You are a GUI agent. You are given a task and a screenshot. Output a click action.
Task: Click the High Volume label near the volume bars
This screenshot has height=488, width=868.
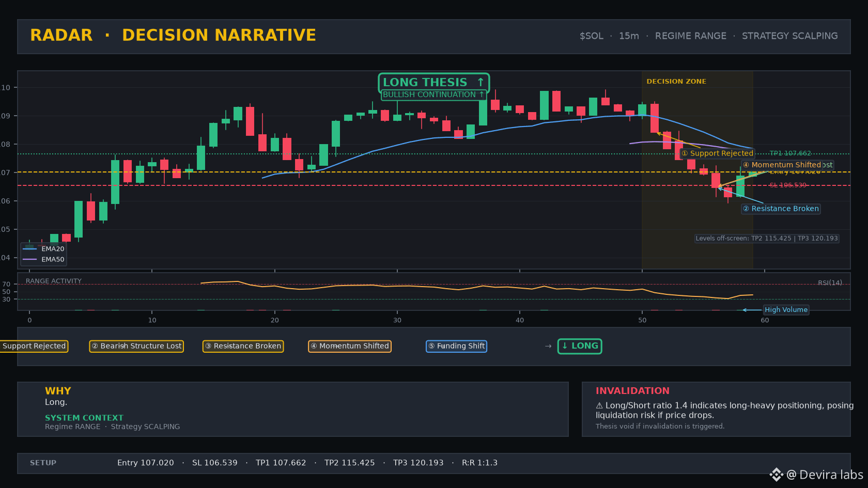pos(786,310)
